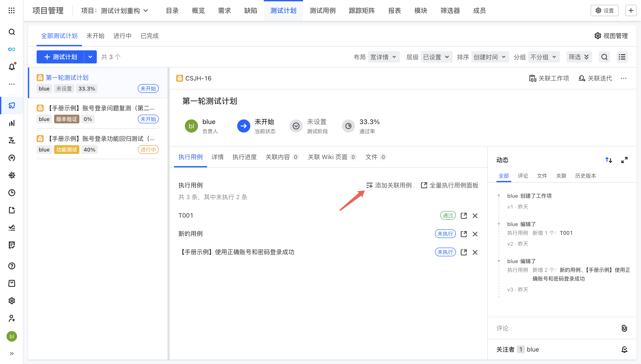Open the 全量执行用例面板 link
This screenshot has width=641, height=364.
click(450, 185)
